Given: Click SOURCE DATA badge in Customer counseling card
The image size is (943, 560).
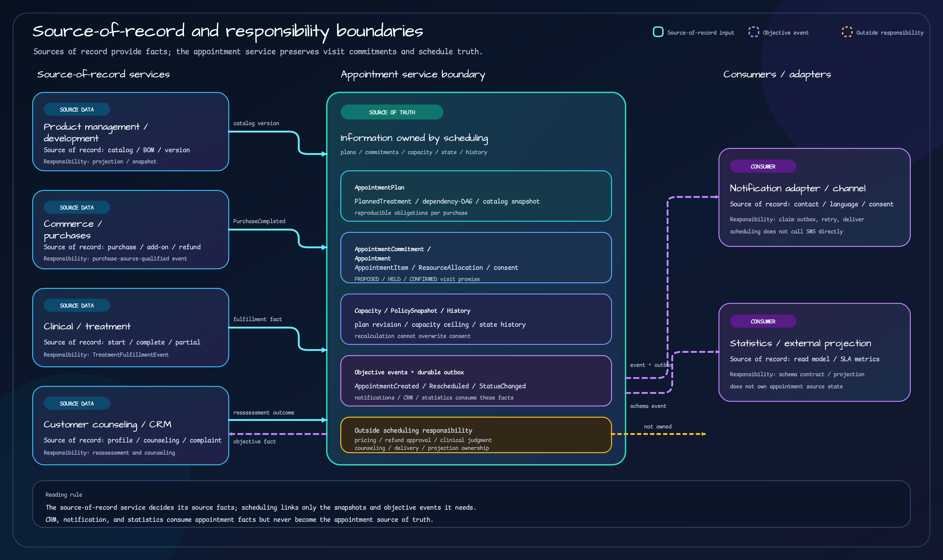Looking at the screenshot, I should pyautogui.click(x=77, y=403).
